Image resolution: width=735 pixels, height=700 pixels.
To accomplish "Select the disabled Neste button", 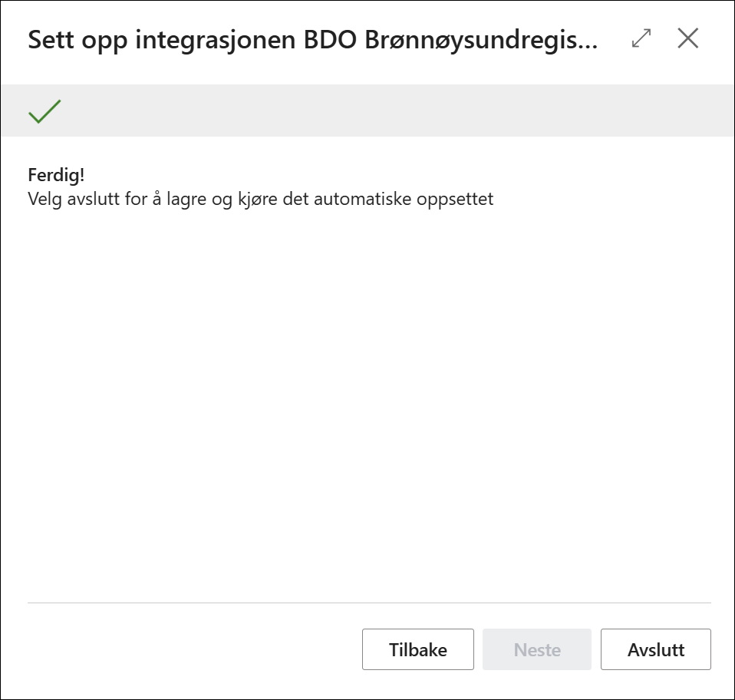I will (537, 649).
